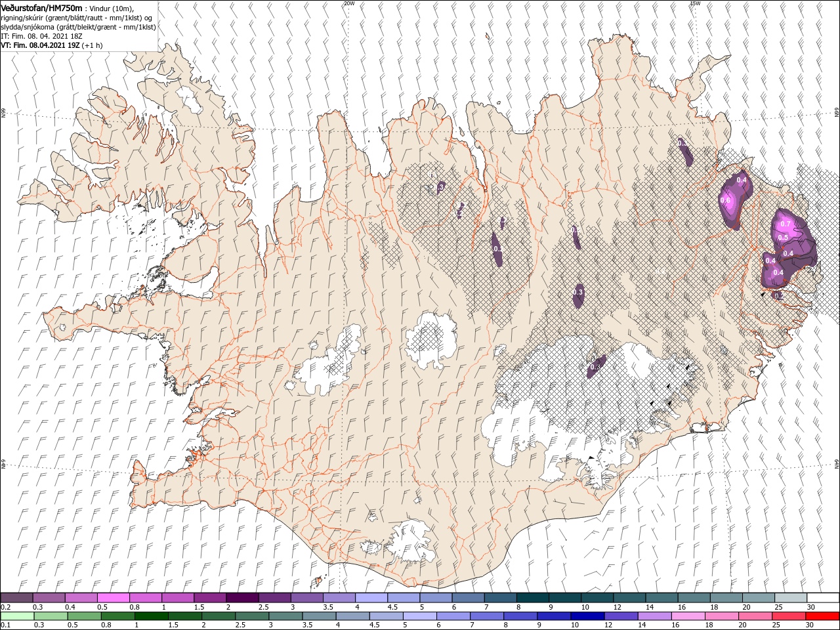Screen dimensions: 840x630
Task: Click the 0.5 snowfall value below the 0.7 label
Action: click(x=782, y=238)
